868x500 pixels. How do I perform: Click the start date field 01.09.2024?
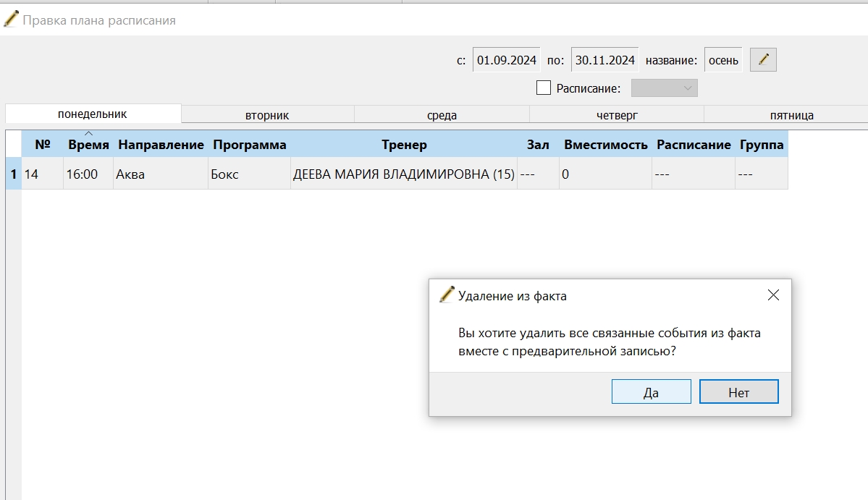(507, 60)
